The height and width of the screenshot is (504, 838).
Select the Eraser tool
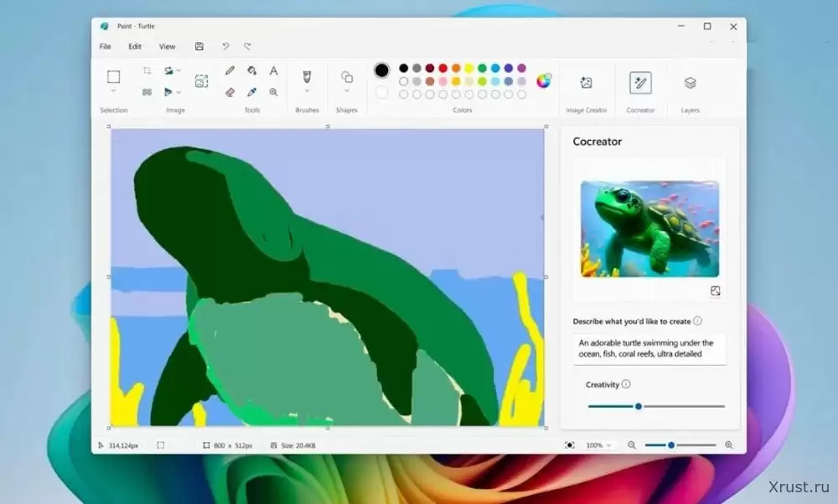point(230,92)
